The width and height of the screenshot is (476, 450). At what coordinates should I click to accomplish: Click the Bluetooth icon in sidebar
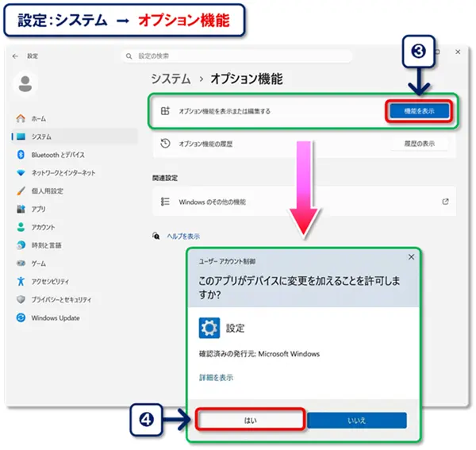coord(21,155)
